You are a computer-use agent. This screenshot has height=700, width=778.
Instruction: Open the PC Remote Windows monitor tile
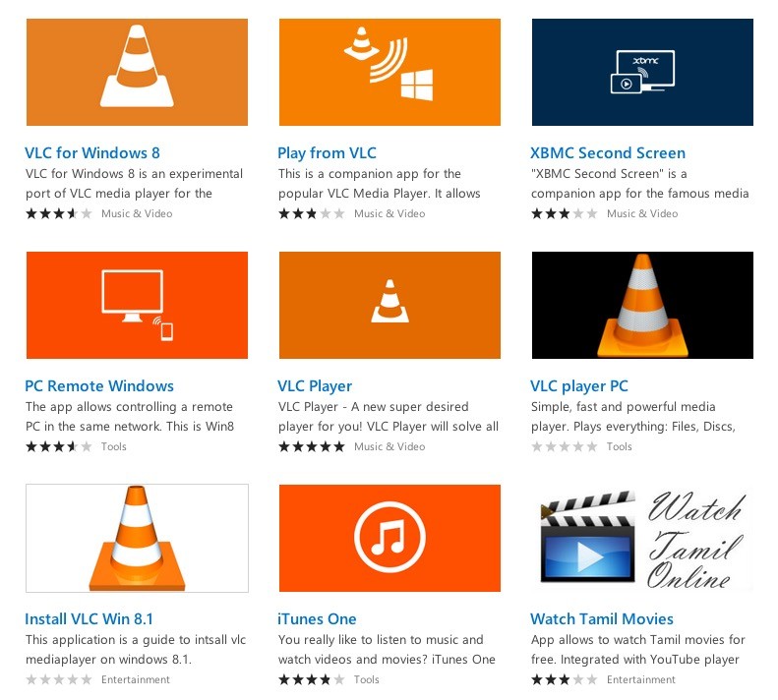tap(137, 305)
